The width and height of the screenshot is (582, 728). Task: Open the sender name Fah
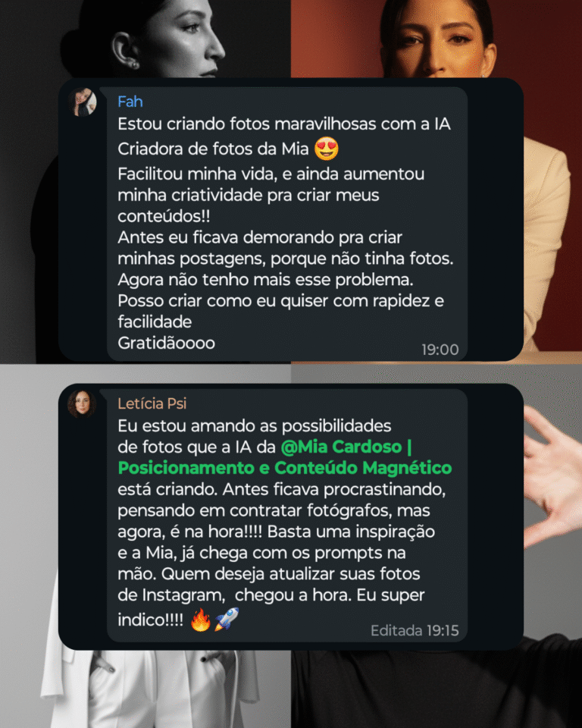pos(130,102)
